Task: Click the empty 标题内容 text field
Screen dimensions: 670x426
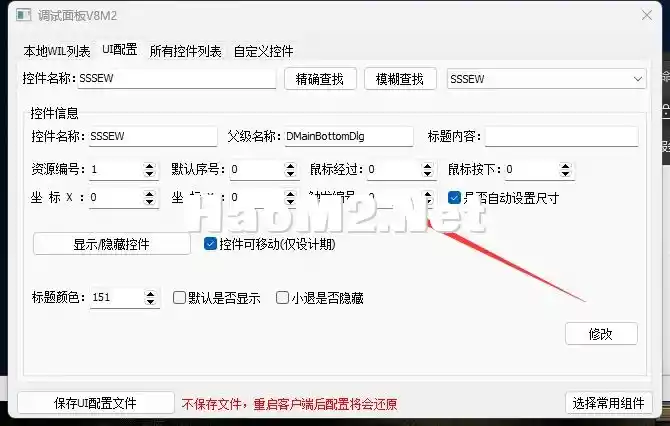Action: [561, 136]
